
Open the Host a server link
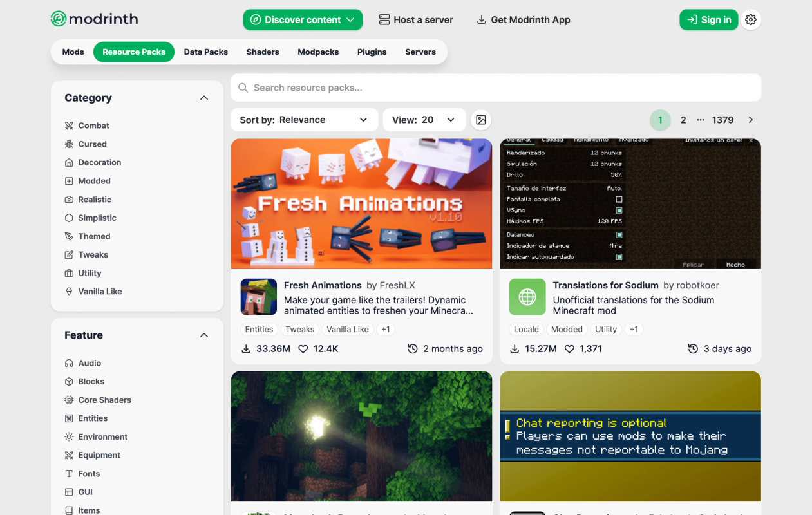416,20
